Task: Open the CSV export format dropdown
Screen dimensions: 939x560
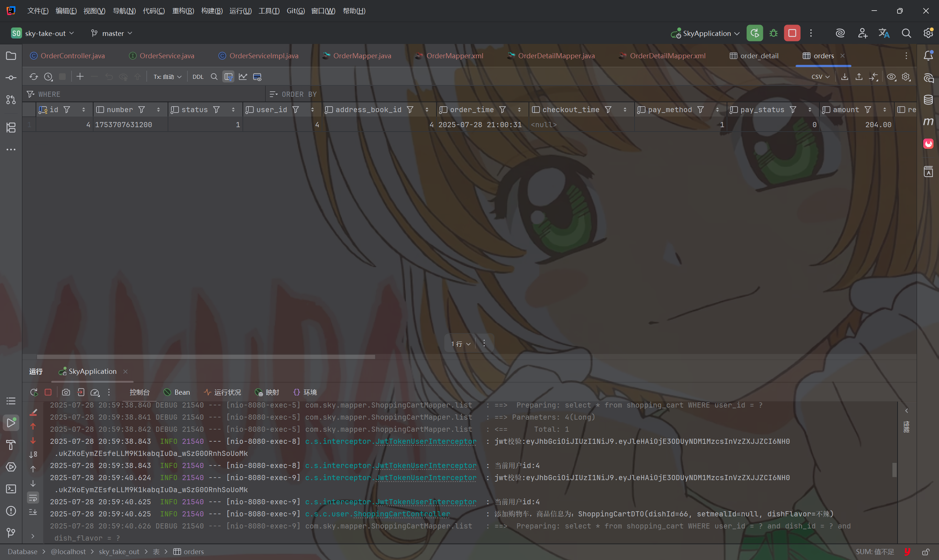Action: click(x=820, y=77)
